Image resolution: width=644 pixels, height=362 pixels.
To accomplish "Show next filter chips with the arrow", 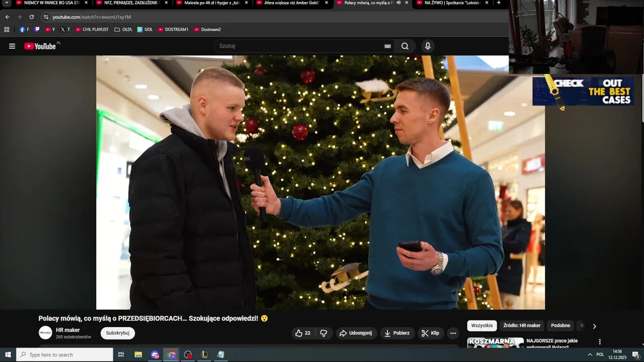I will [x=594, y=326].
